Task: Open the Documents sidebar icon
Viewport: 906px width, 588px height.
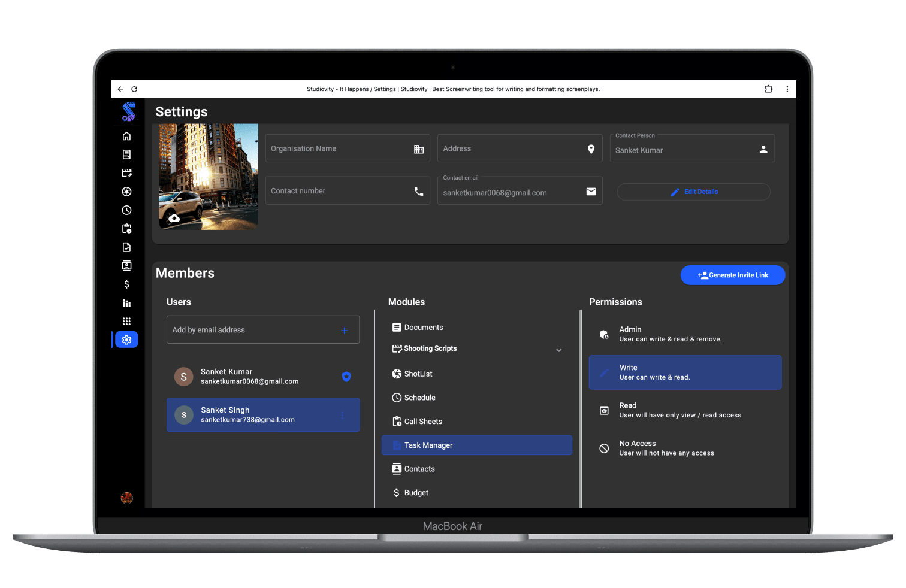Action: [x=126, y=154]
